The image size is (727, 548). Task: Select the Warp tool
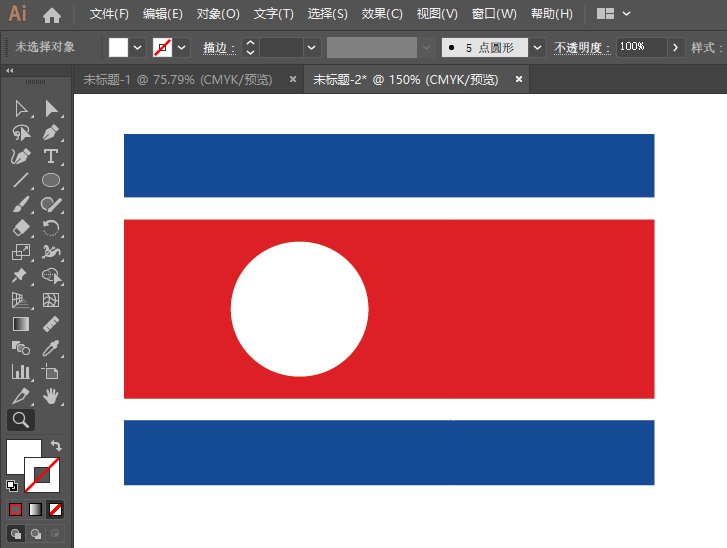pos(51,252)
